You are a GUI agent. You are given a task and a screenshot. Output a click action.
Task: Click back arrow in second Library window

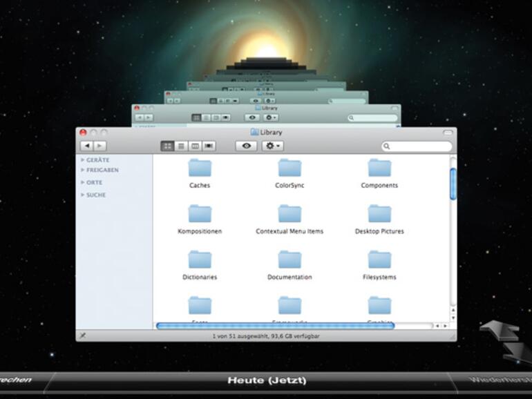[x=140, y=117]
